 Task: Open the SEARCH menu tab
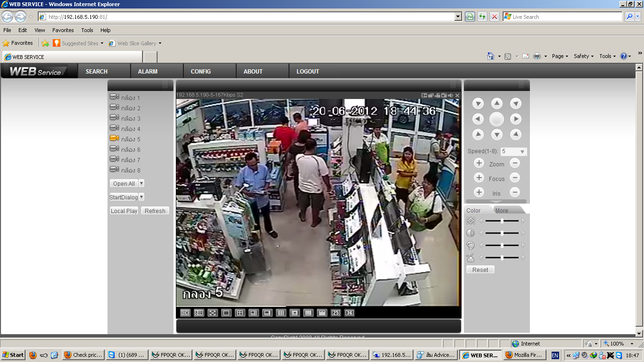(97, 72)
